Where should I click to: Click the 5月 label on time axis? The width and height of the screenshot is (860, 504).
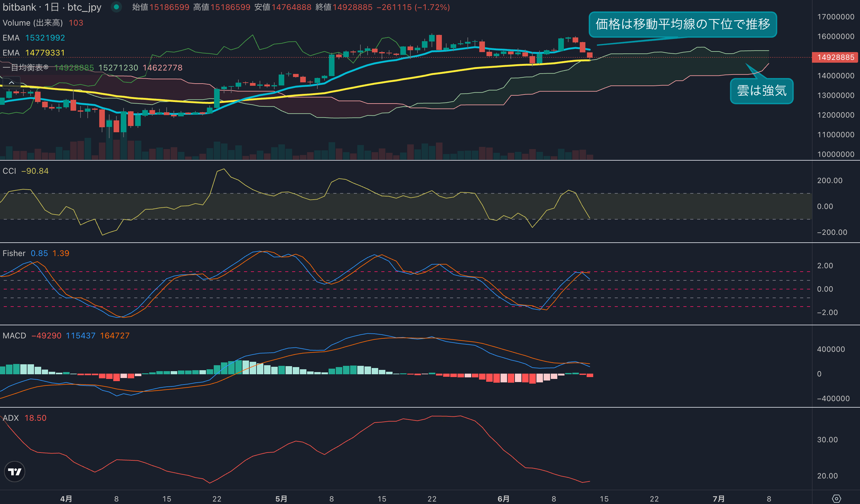click(x=281, y=499)
